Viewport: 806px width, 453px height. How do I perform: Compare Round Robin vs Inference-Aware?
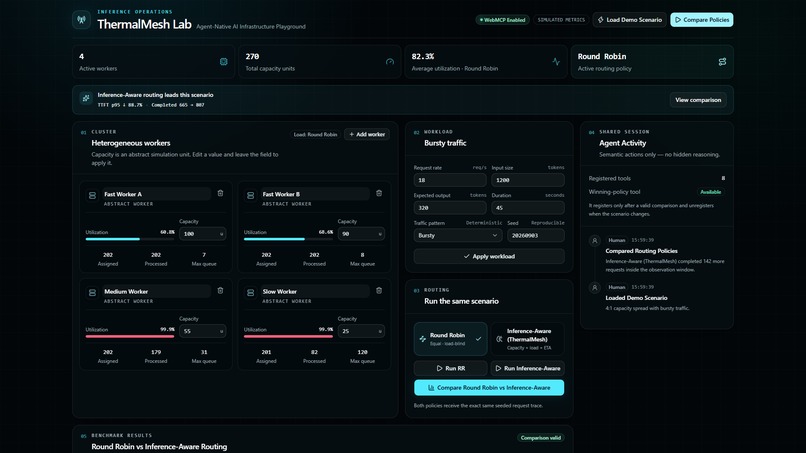489,388
